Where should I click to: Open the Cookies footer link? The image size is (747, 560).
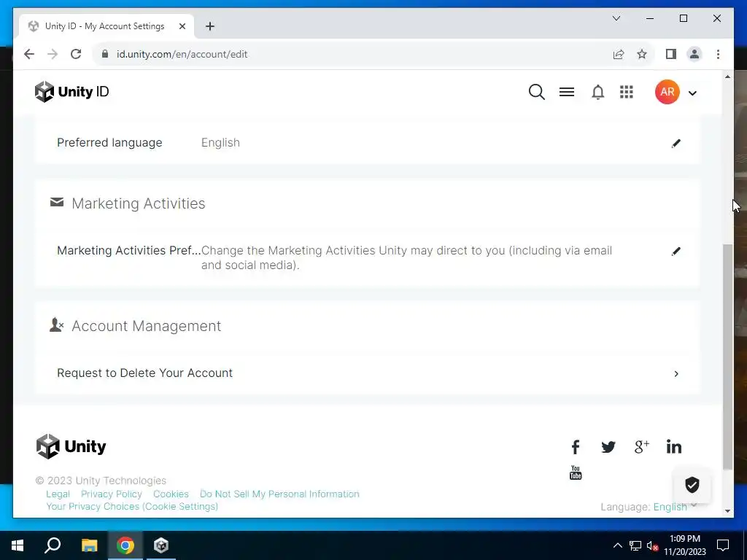pyautogui.click(x=171, y=494)
